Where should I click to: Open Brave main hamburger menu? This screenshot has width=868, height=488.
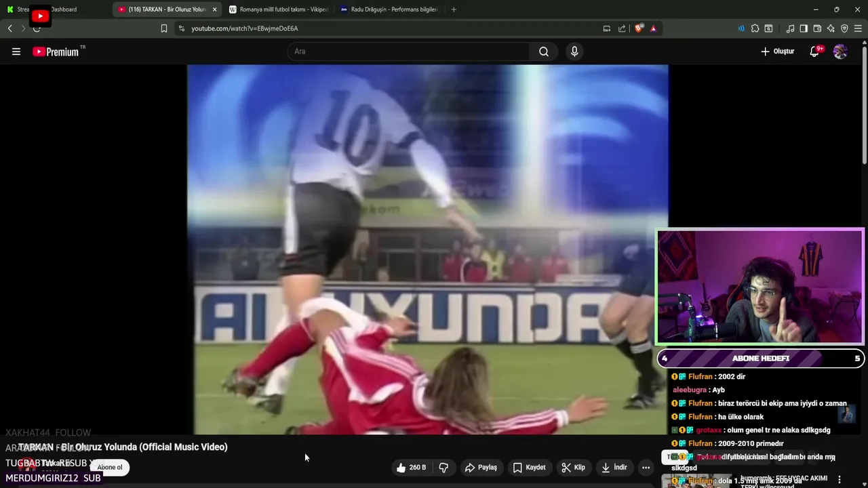pos(859,28)
